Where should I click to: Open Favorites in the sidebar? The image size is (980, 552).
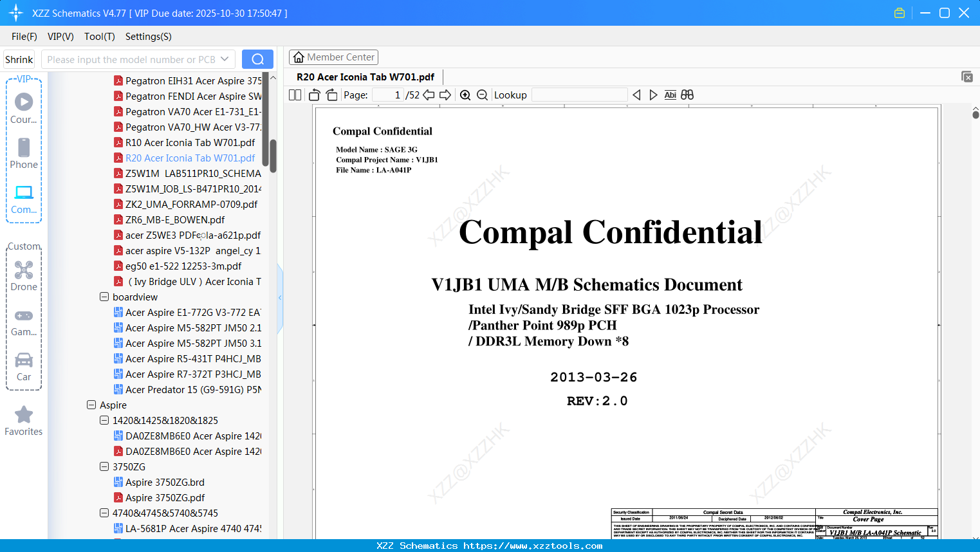pyautogui.click(x=24, y=421)
